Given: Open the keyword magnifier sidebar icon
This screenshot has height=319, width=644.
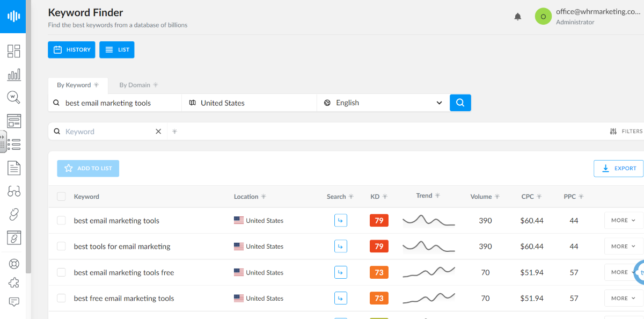Looking at the screenshot, I should click(x=14, y=97).
